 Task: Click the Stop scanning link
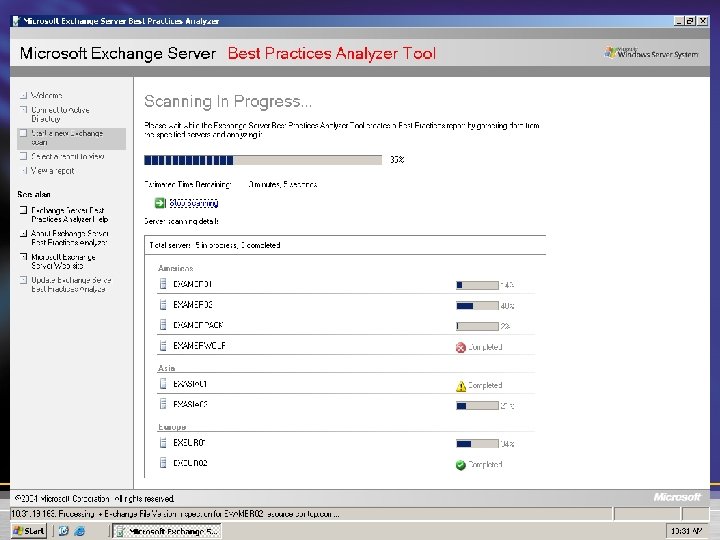[x=194, y=203]
